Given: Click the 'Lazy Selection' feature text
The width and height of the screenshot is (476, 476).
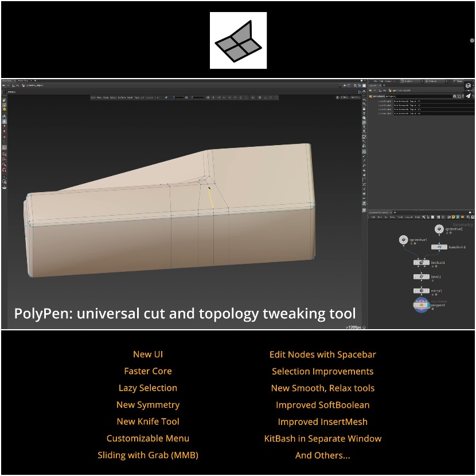Looking at the screenshot, I should (x=148, y=388).
